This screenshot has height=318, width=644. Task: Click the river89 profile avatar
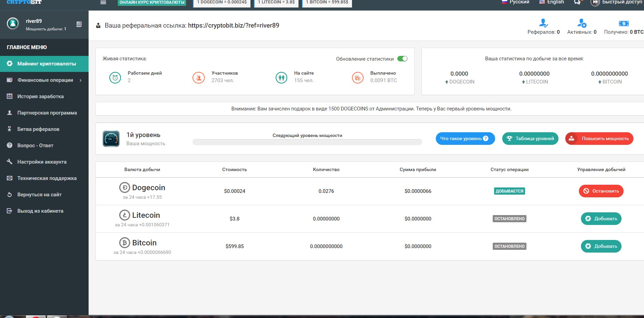coord(13,24)
